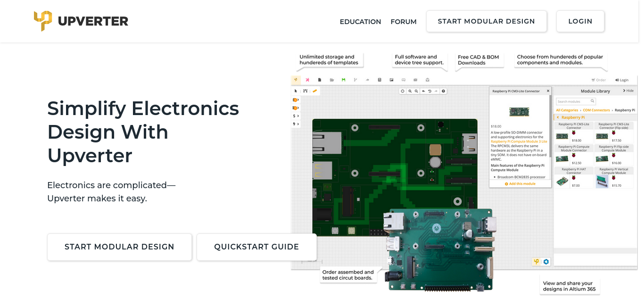Click the yellow Upverter icon at the canvas bottom
This screenshot has width=644, height=307.
point(536,262)
